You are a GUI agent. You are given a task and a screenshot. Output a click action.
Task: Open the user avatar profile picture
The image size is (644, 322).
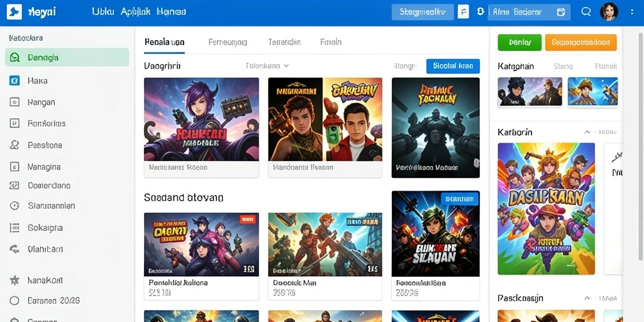coord(609,12)
